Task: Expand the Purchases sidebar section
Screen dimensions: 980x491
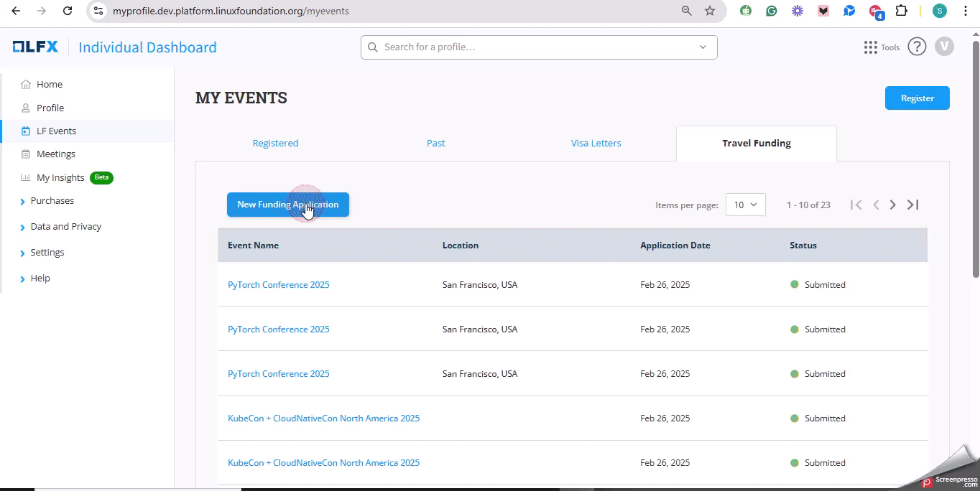Action: 52,201
